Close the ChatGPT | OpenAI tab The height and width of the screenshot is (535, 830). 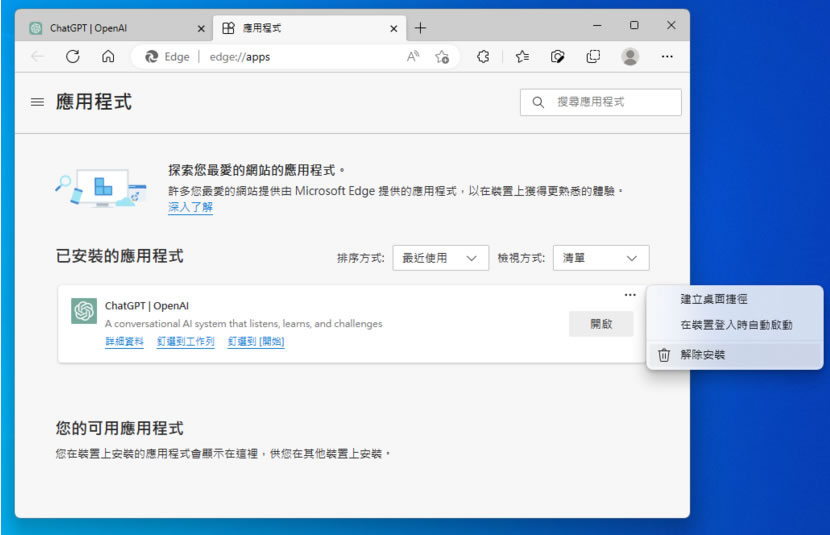coord(201,29)
